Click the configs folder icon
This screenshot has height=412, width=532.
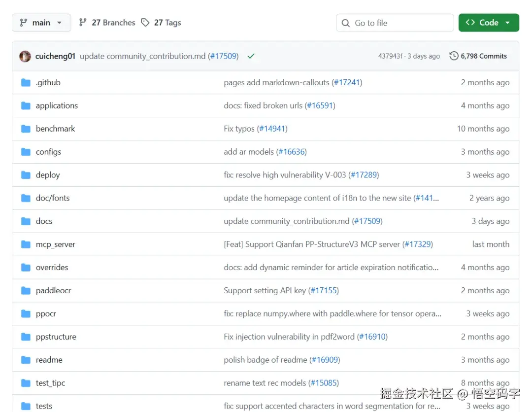[x=26, y=152]
